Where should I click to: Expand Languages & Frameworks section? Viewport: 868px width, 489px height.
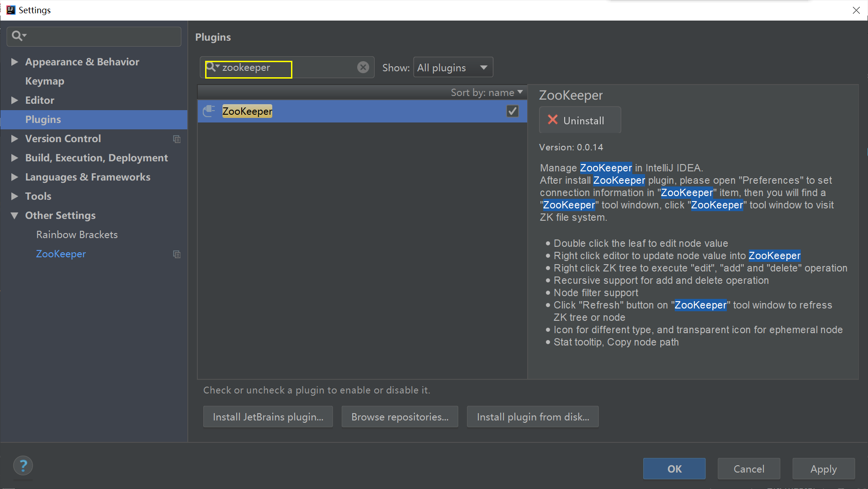coord(15,177)
